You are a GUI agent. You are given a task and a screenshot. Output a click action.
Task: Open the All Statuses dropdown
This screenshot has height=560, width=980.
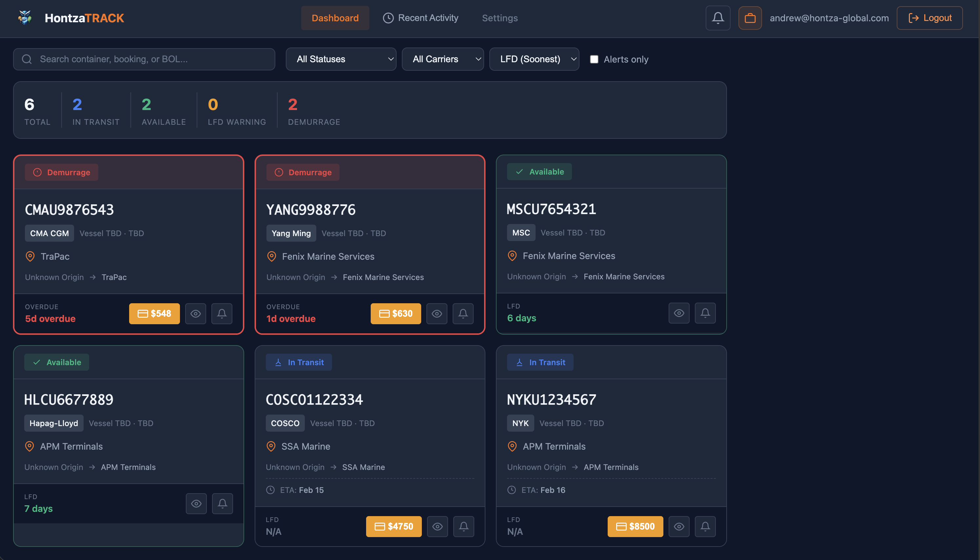click(341, 59)
